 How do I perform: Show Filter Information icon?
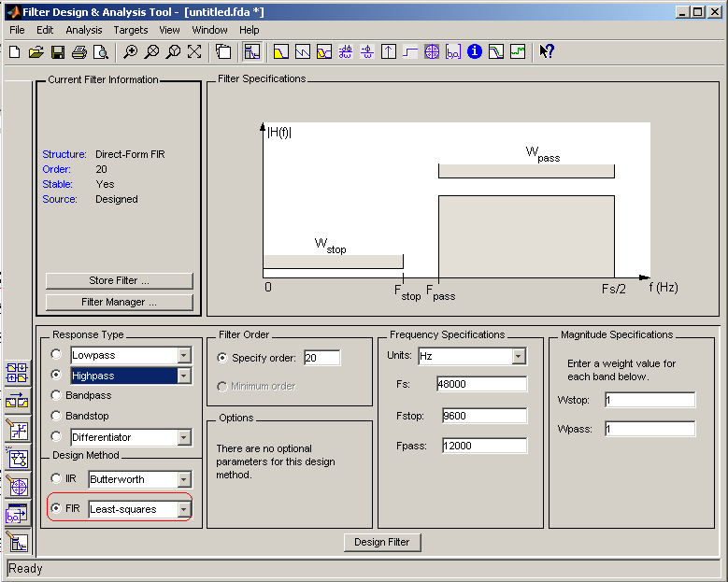(x=475, y=52)
